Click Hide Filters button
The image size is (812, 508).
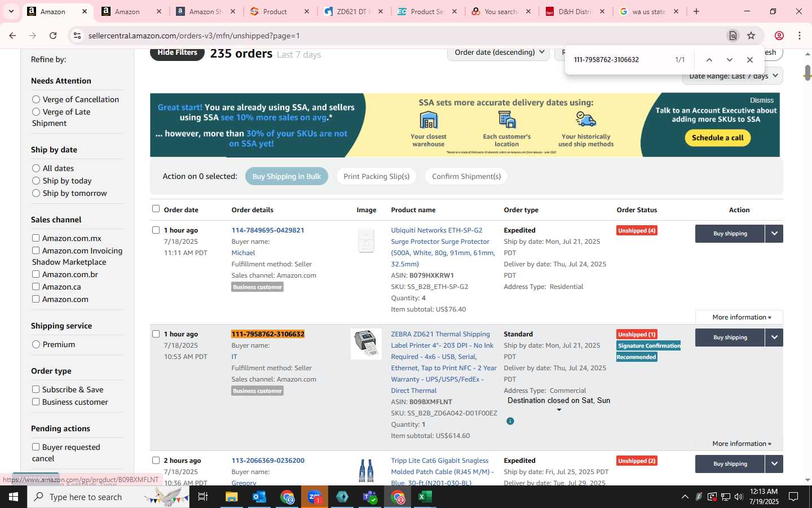click(177, 53)
